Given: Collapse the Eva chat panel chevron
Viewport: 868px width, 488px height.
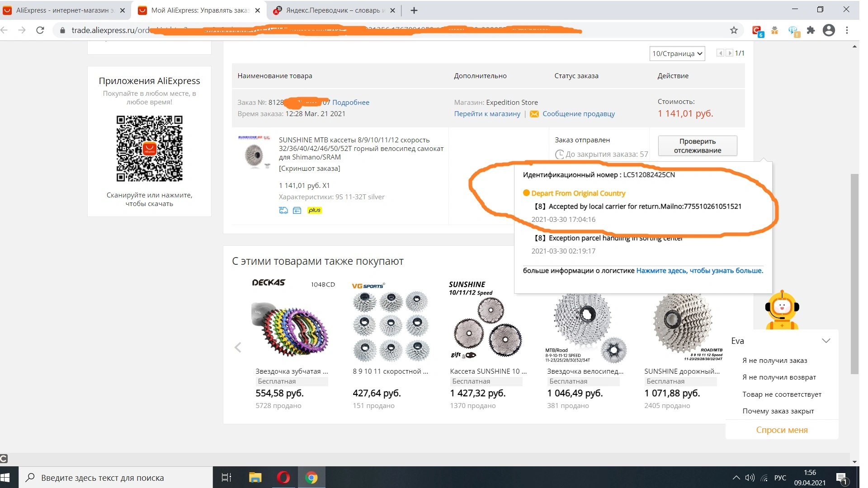Looking at the screenshot, I should (x=826, y=341).
